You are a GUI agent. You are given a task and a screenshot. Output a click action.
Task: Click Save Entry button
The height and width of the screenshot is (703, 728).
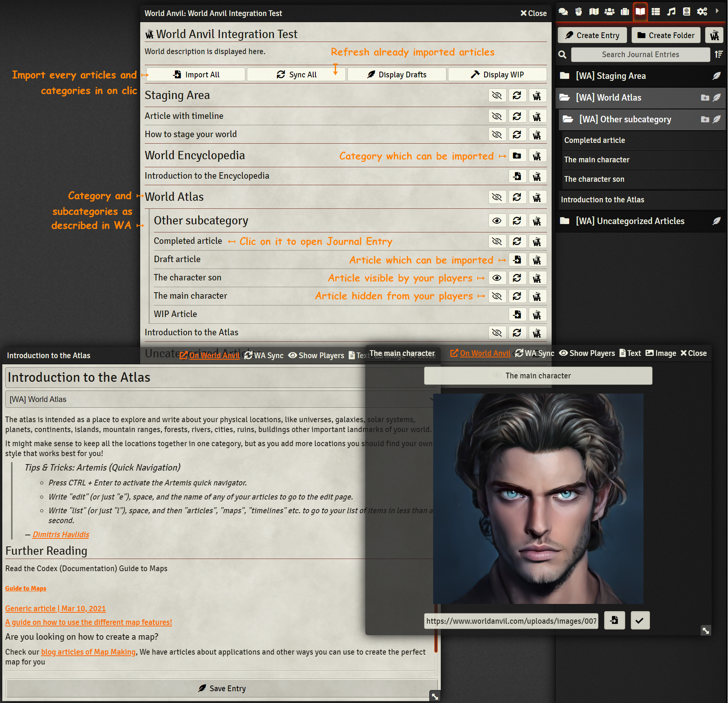click(222, 688)
